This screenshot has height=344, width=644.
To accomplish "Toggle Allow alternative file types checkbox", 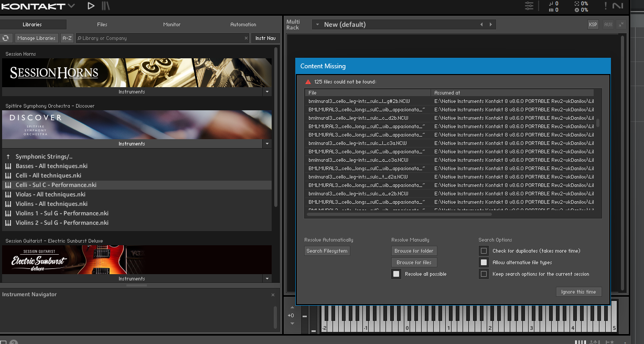I will (x=484, y=263).
